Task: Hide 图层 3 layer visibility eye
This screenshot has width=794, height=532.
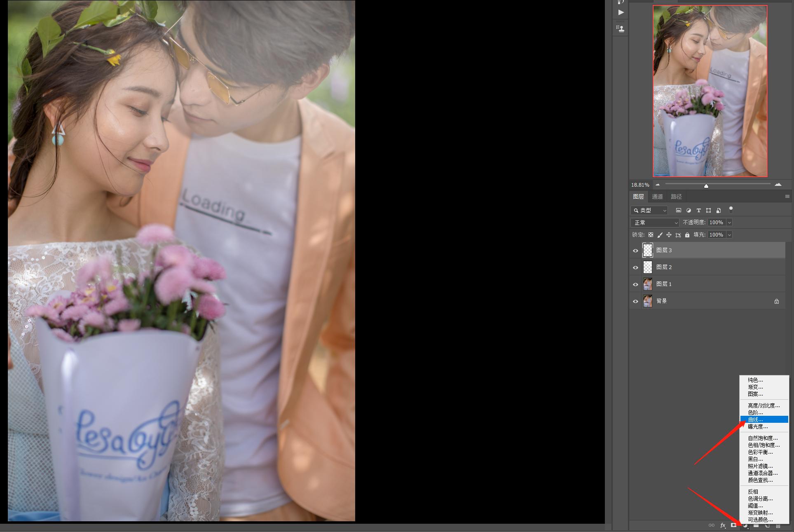Action: (635, 251)
